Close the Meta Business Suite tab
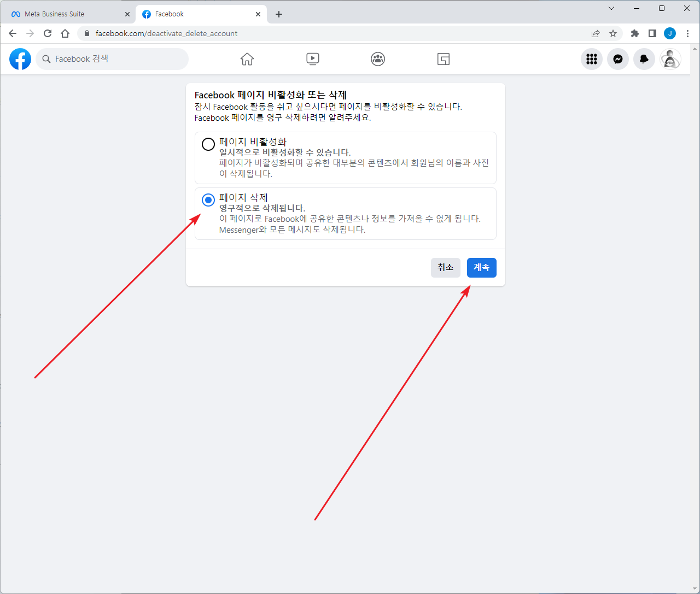The image size is (700, 594). tap(127, 14)
